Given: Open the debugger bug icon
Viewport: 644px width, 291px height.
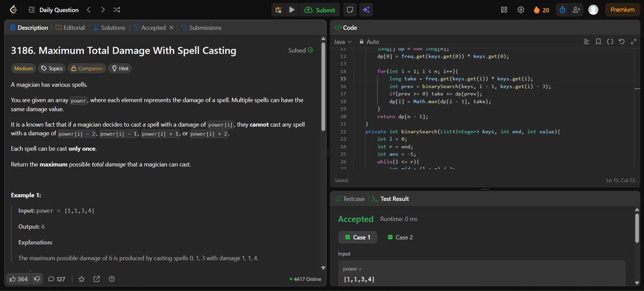Looking at the screenshot, I should [278, 10].
